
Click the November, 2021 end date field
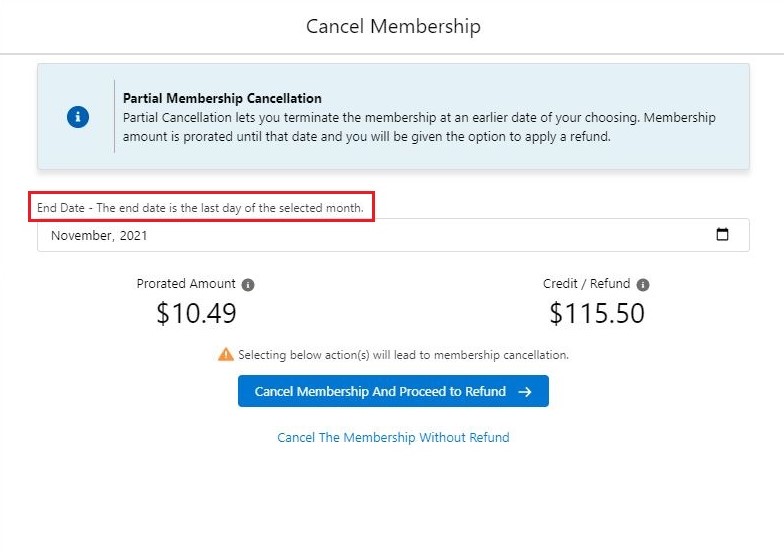point(380,236)
